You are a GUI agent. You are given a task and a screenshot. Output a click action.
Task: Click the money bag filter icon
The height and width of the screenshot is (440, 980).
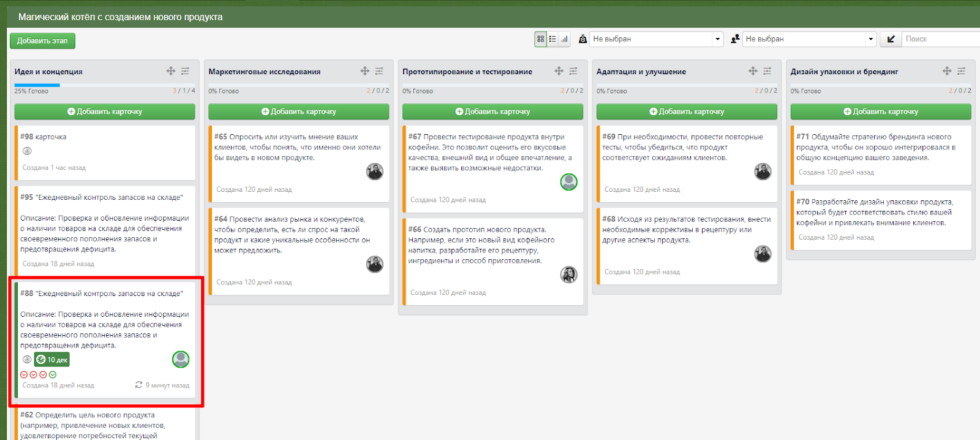click(582, 39)
